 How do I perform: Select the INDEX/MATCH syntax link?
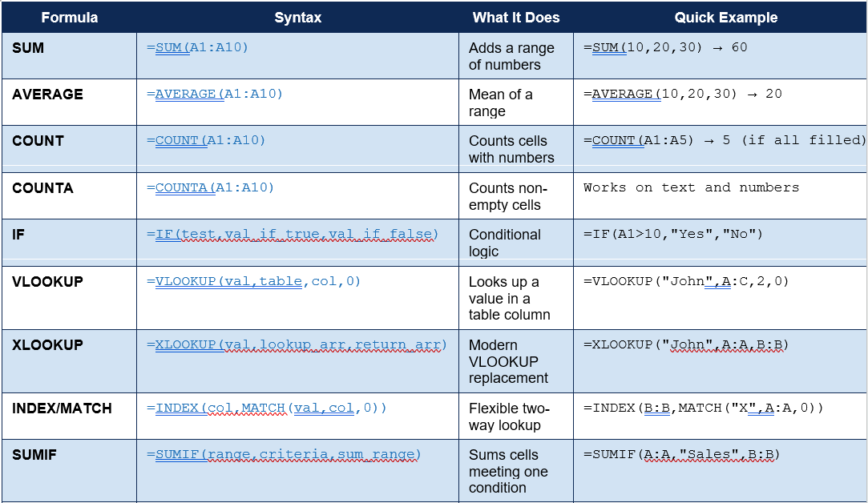point(266,408)
